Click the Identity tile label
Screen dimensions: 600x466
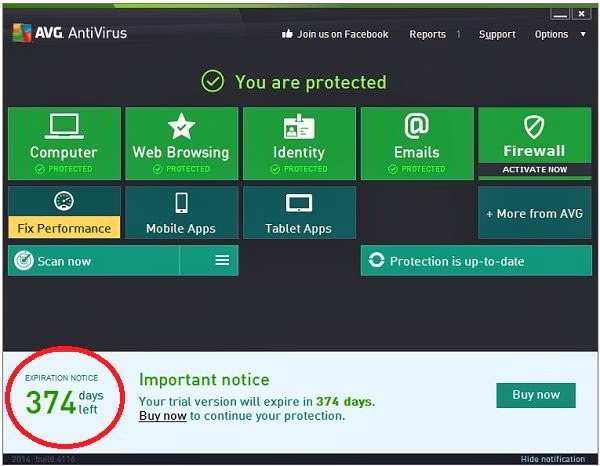coord(299,152)
